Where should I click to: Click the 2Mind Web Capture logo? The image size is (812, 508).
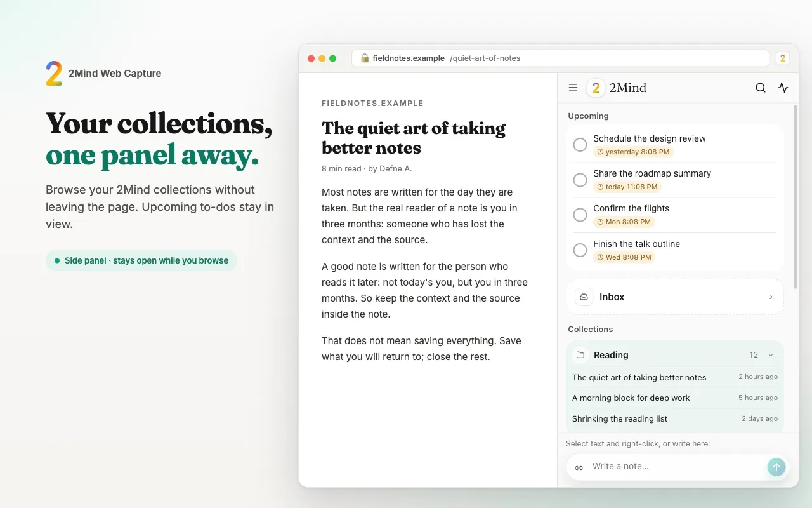[x=54, y=74]
